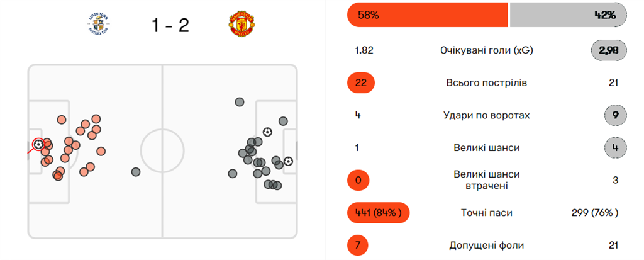This screenshot has width=644, height=260.
Task: Click the Luton Town club crest
Action: (x=98, y=24)
